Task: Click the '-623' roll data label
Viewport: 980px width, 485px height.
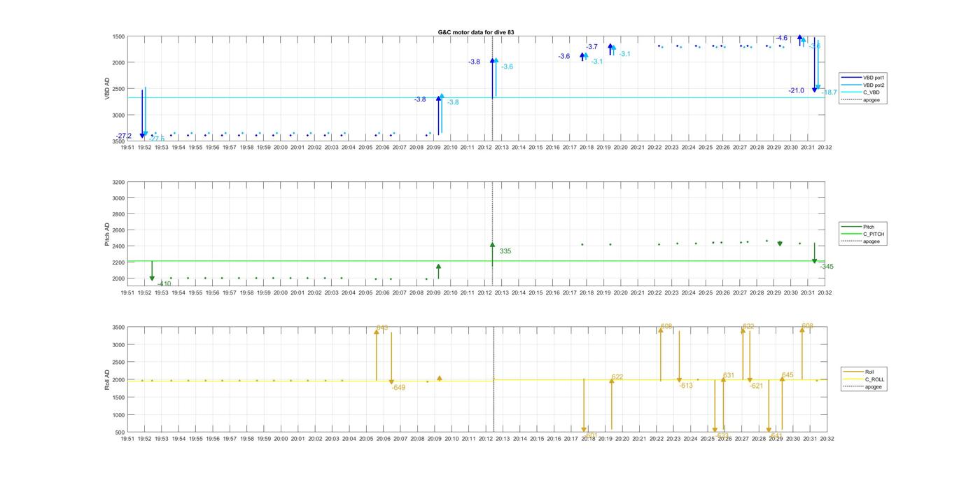Action: (722, 435)
